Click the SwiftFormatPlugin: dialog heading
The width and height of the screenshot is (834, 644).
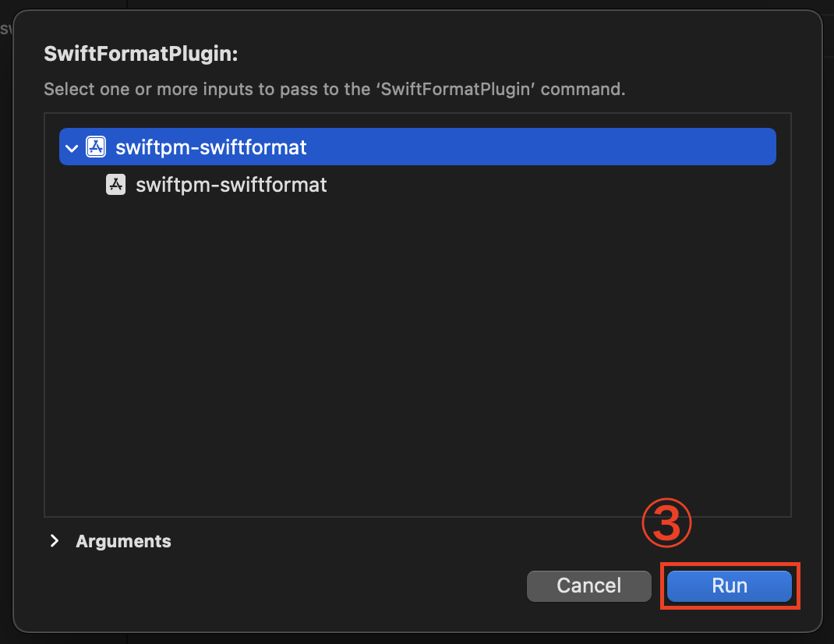[x=141, y=54]
